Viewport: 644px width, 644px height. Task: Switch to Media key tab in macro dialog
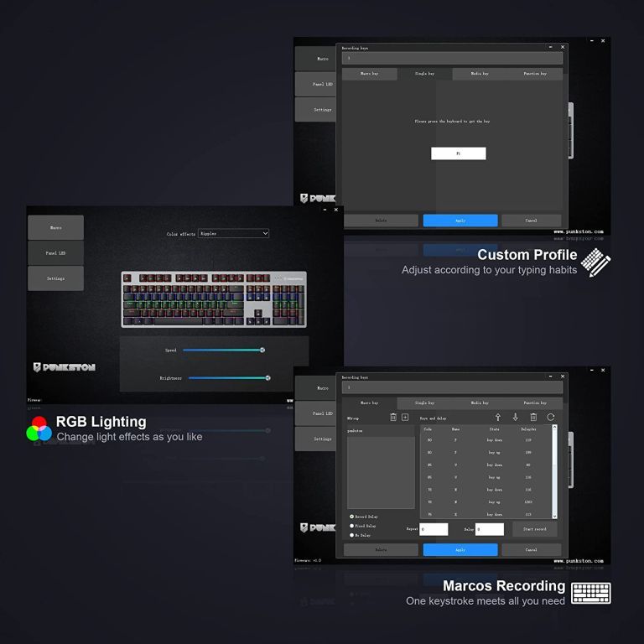coord(480,402)
